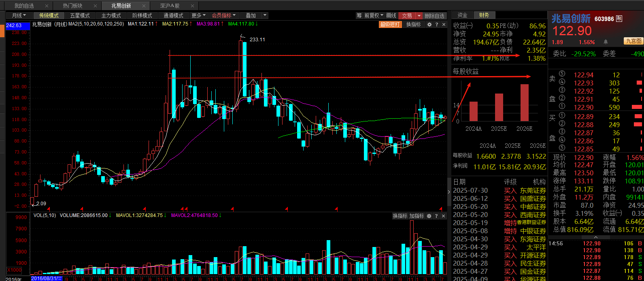The image size is (644, 281).
Task: Close main chart indicator panel X
Action: [443, 24]
